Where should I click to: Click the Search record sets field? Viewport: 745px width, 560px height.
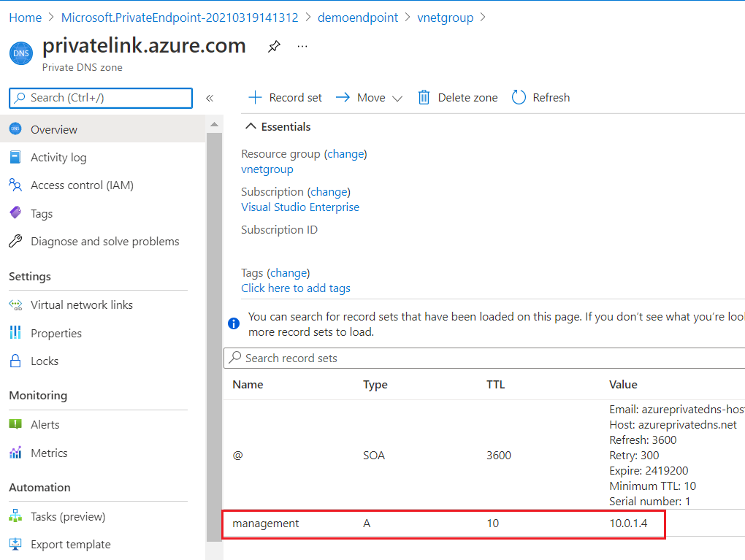(482, 358)
